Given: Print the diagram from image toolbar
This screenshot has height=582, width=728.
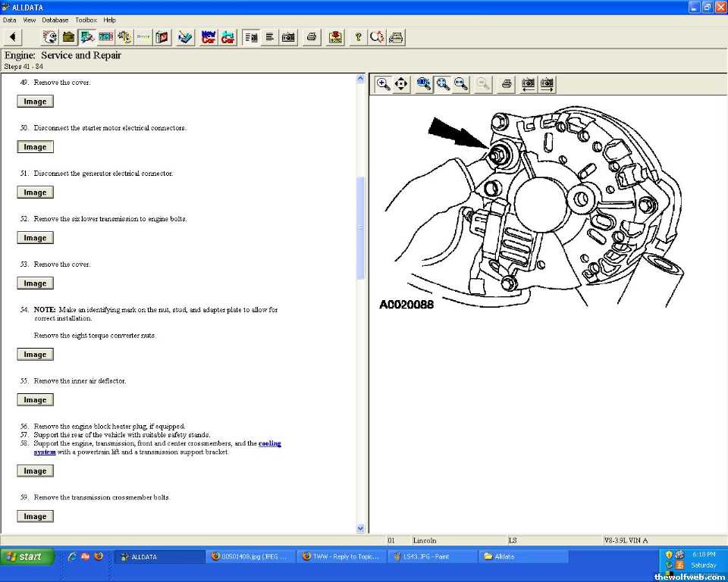Looking at the screenshot, I should pos(507,84).
